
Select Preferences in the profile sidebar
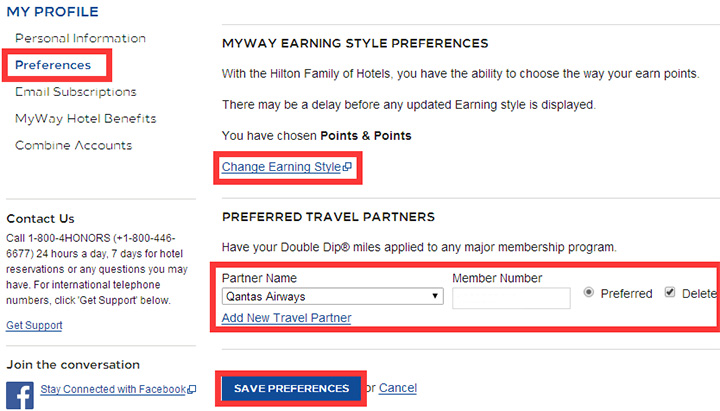click(x=53, y=65)
